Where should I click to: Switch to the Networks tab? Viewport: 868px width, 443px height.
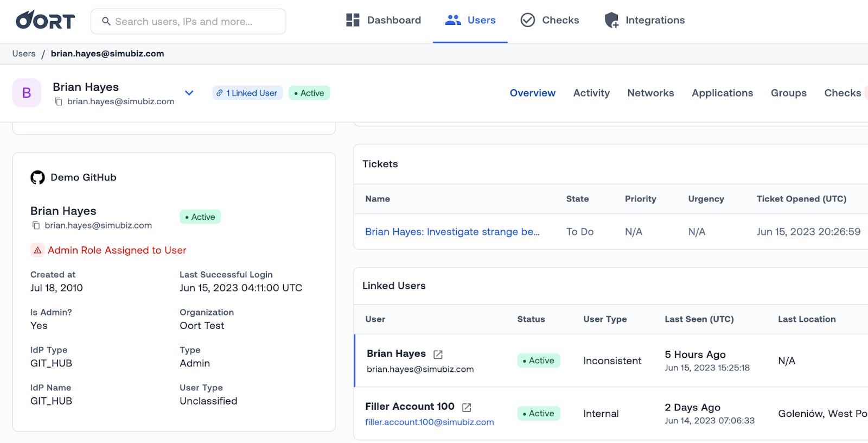(650, 93)
